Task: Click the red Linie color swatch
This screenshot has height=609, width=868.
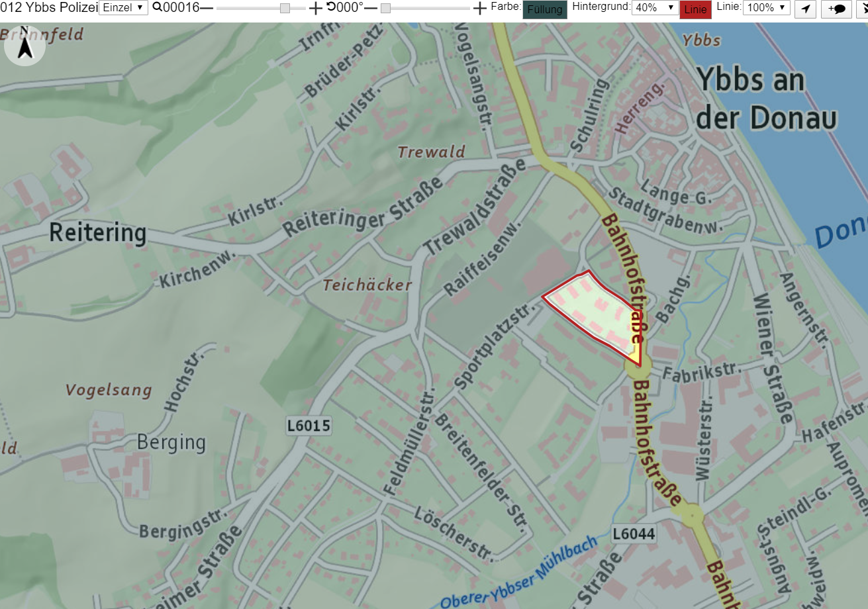Action: (x=695, y=9)
